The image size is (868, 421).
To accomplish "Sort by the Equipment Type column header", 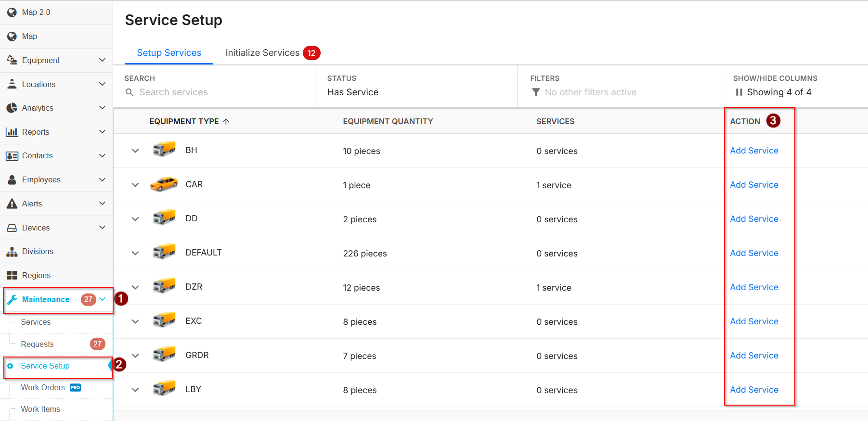I will click(x=189, y=121).
